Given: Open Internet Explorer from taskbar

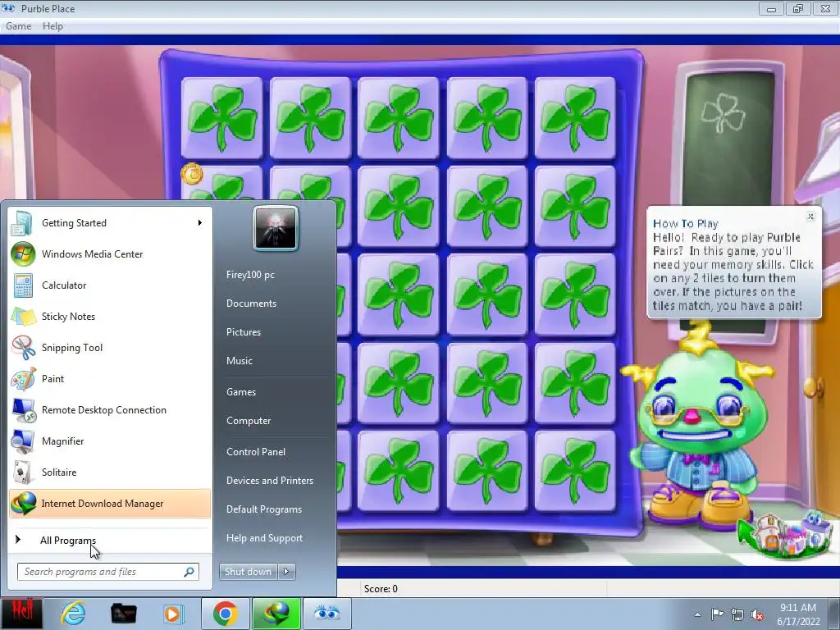Looking at the screenshot, I should pos(73,614).
